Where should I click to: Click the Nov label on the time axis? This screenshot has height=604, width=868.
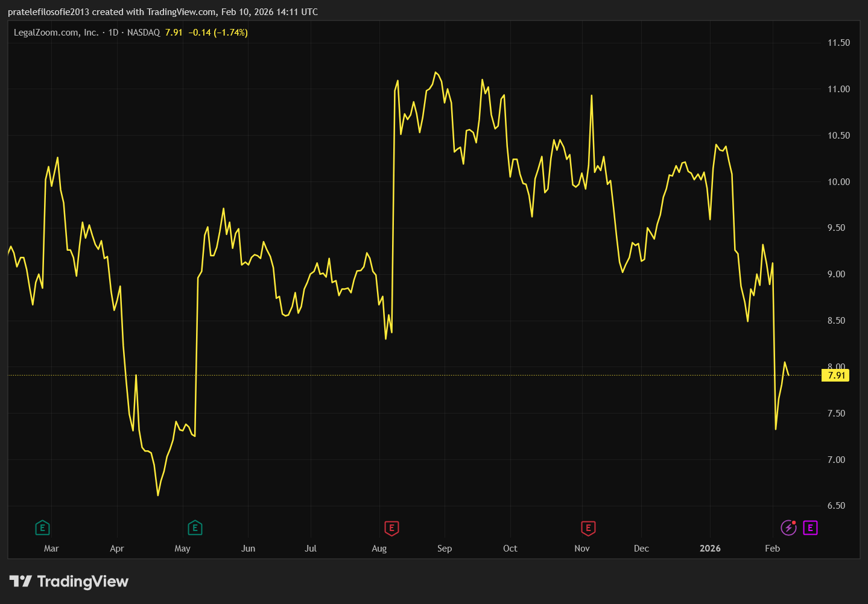pos(582,549)
